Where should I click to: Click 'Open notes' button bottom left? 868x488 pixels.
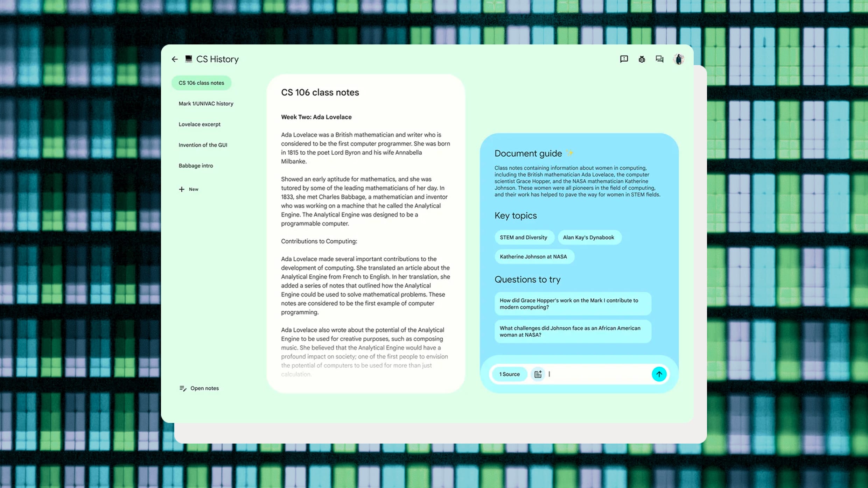pos(200,388)
